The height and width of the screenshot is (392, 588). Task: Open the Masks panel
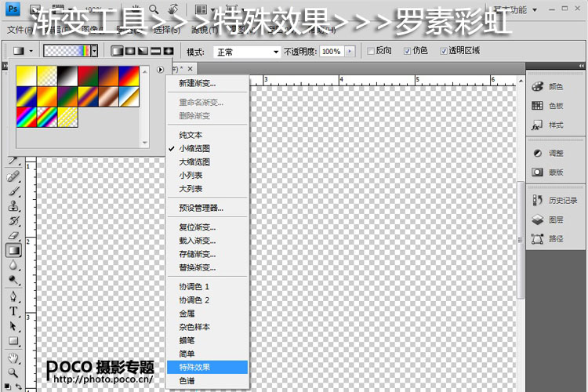tap(548, 172)
